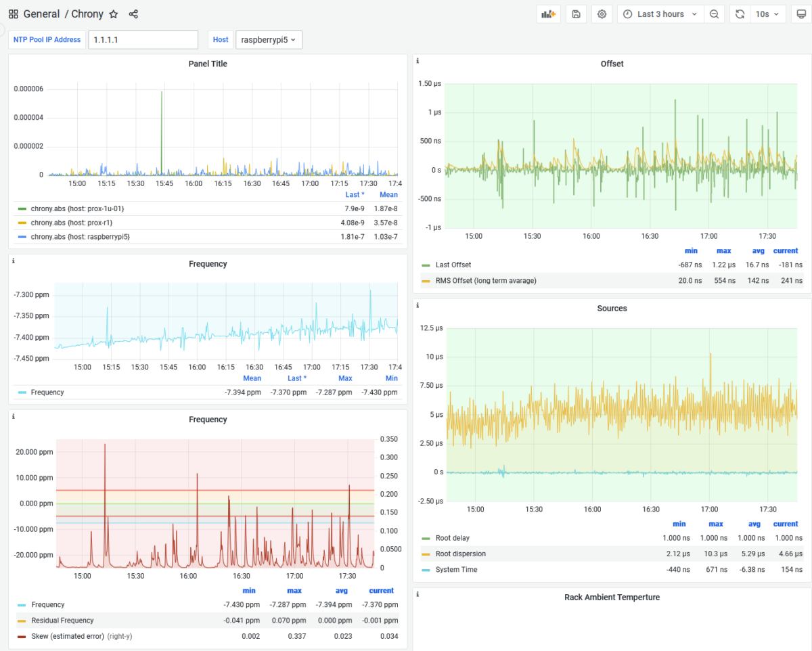The height and width of the screenshot is (651, 812).
Task: Click the NTP Pool IP Address link
Action: (x=46, y=39)
